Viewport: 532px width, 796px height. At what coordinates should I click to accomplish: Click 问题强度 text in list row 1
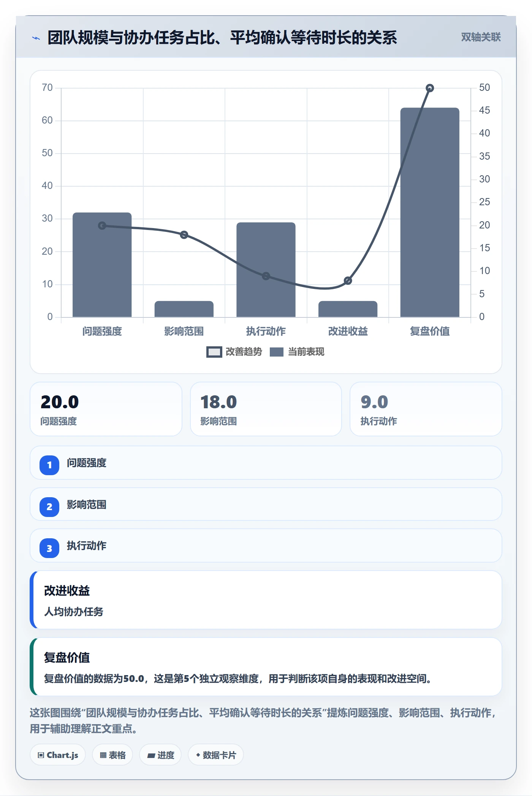click(x=87, y=463)
